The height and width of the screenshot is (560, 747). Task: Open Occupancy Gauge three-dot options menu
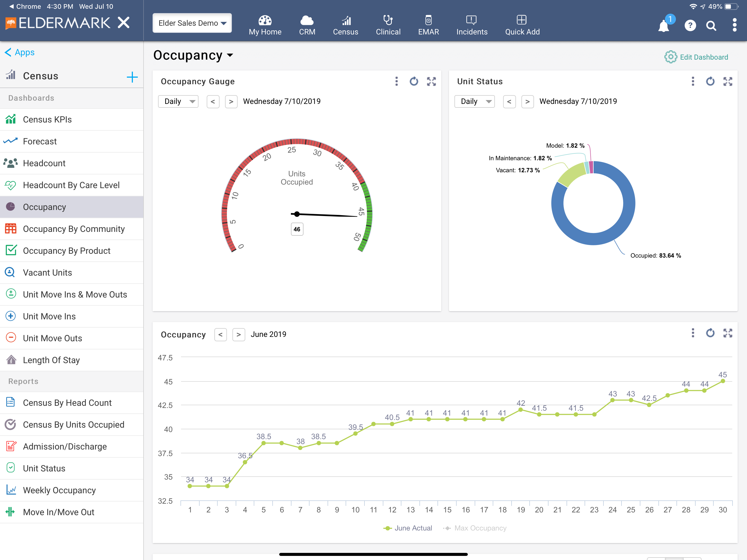[396, 81]
